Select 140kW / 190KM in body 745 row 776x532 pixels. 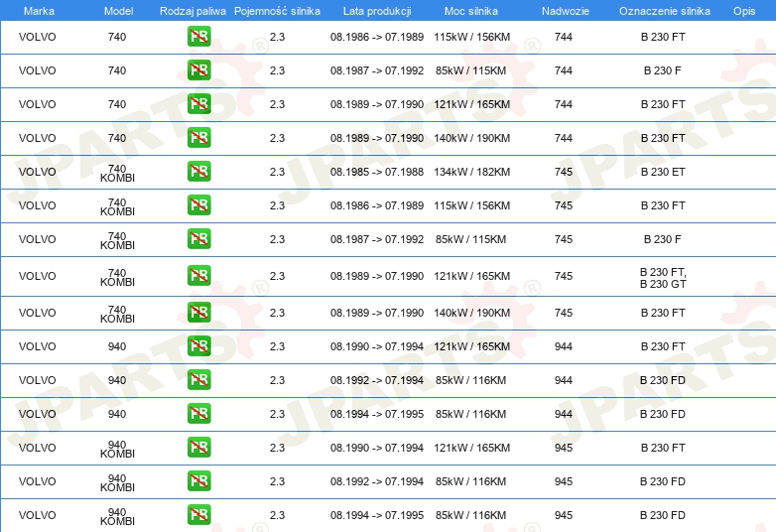[471, 313]
